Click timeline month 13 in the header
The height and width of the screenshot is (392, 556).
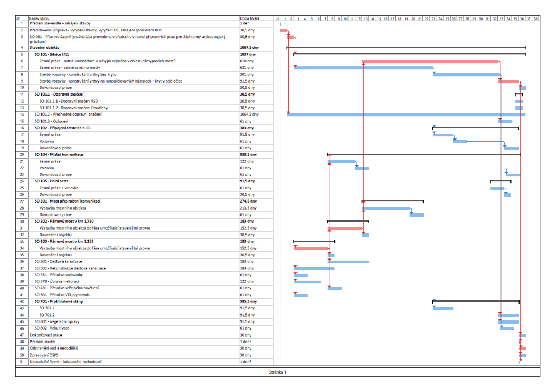click(365, 18)
